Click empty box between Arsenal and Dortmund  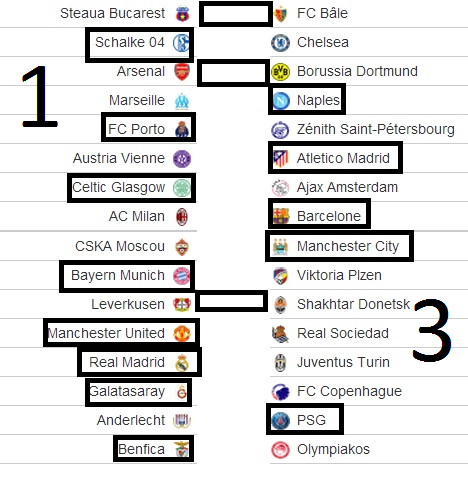pos(233,73)
